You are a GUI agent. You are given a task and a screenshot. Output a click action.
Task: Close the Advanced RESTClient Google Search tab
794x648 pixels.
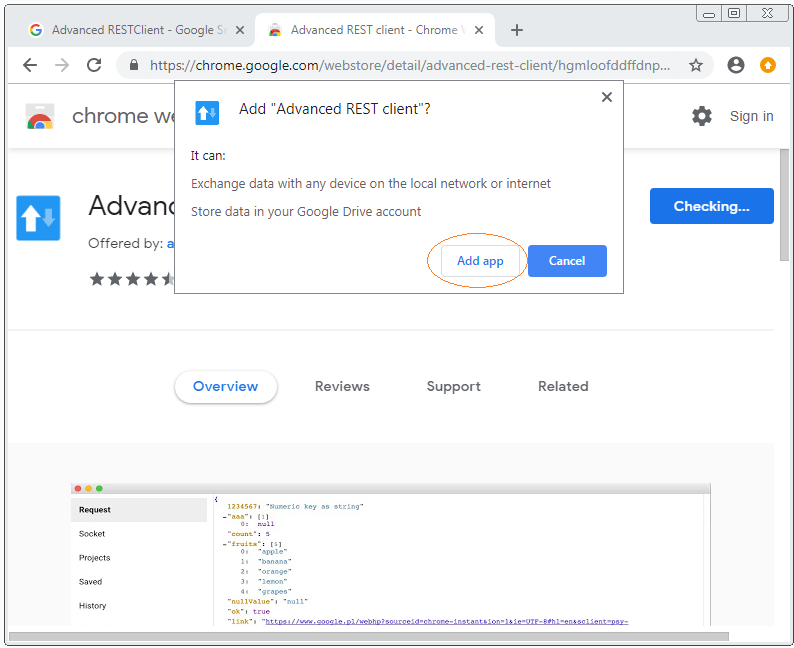[240, 30]
